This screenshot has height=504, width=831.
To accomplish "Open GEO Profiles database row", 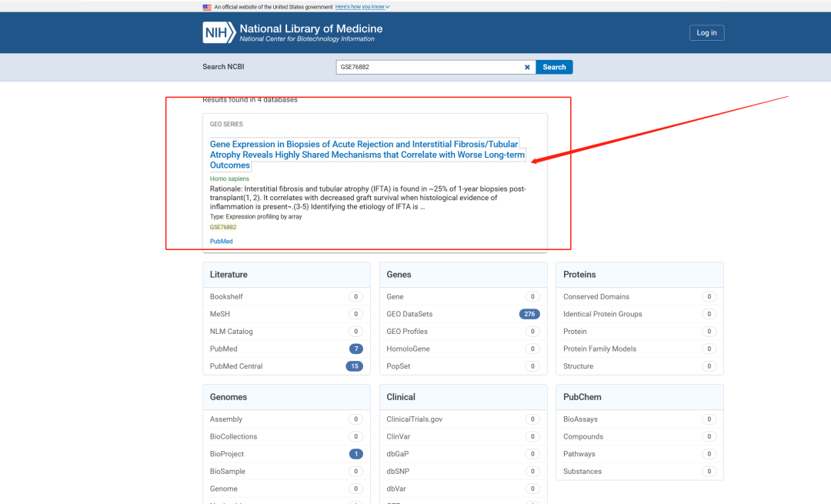I will [x=463, y=332].
